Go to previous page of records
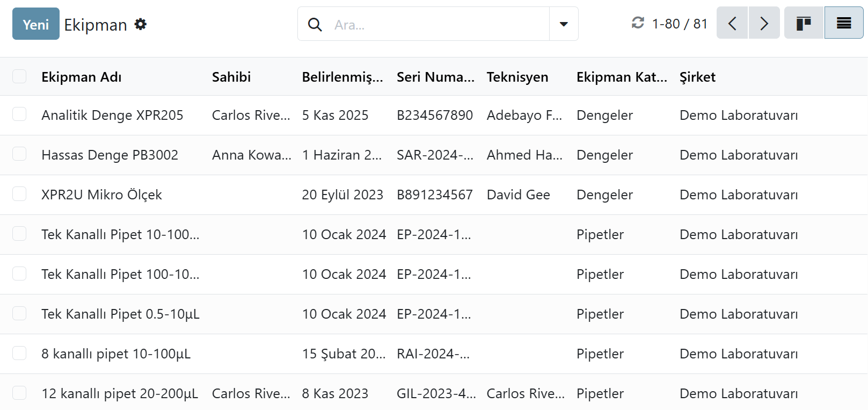 (x=732, y=24)
